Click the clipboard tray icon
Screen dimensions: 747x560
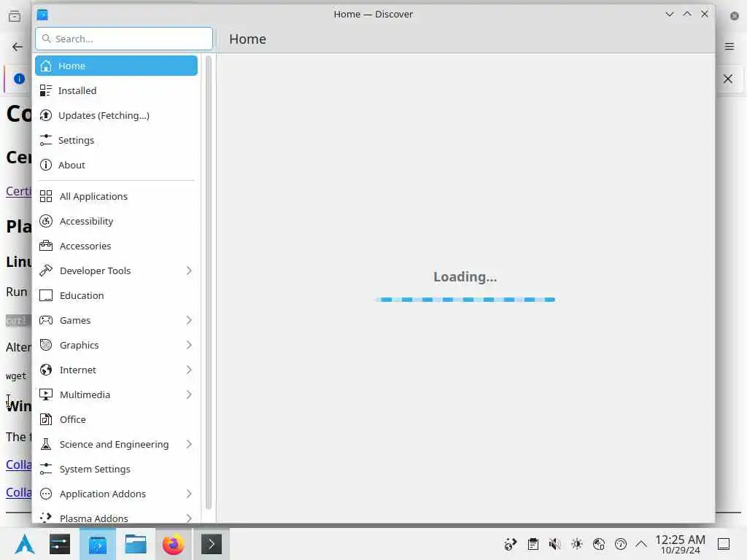point(533,544)
